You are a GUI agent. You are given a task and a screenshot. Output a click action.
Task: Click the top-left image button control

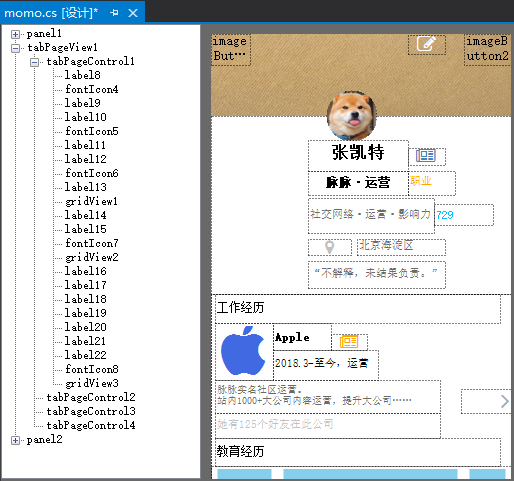(231, 49)
